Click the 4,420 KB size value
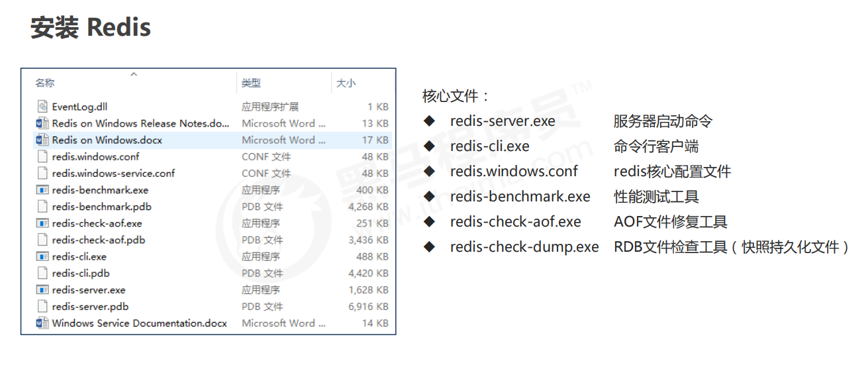868x373 pixels. click(x=369, y=273)
